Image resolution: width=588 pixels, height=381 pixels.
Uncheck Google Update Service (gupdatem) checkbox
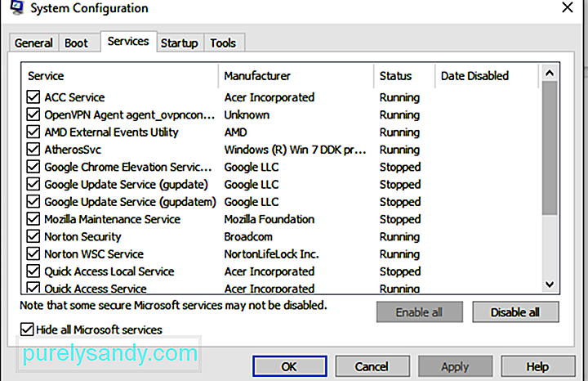(x=33, y=202)
